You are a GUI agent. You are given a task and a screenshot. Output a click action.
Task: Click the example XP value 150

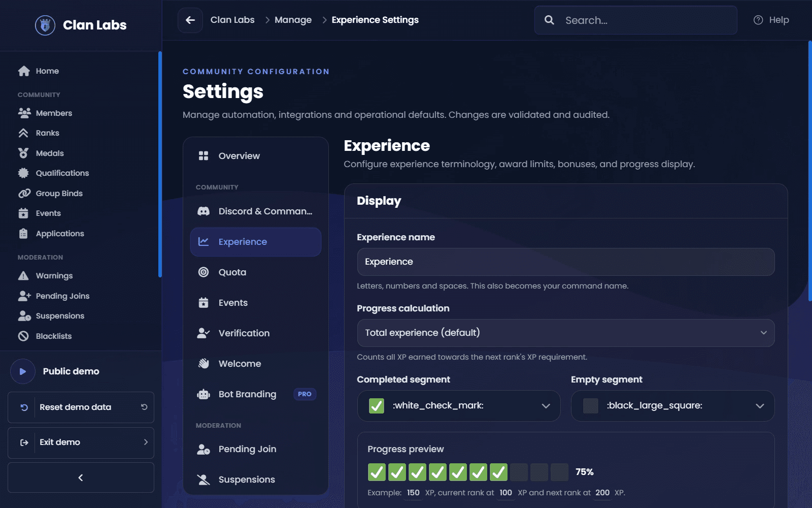click(x=413, y=493)
